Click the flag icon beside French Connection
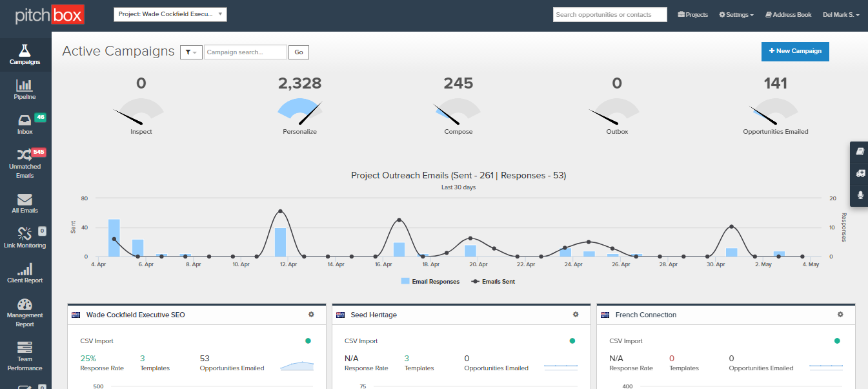 pos(605,315)
